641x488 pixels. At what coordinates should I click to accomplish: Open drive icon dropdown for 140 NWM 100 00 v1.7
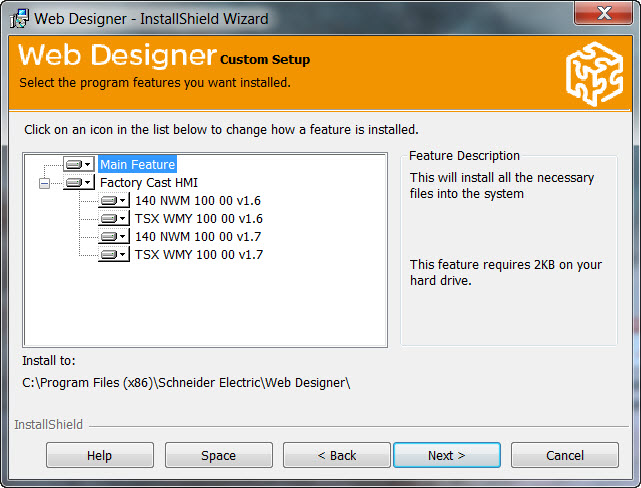coord(114,236)
